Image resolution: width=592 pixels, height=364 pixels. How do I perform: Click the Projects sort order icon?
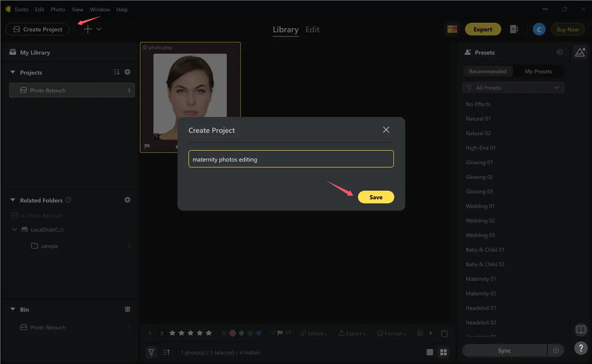[x=116, y=72]
